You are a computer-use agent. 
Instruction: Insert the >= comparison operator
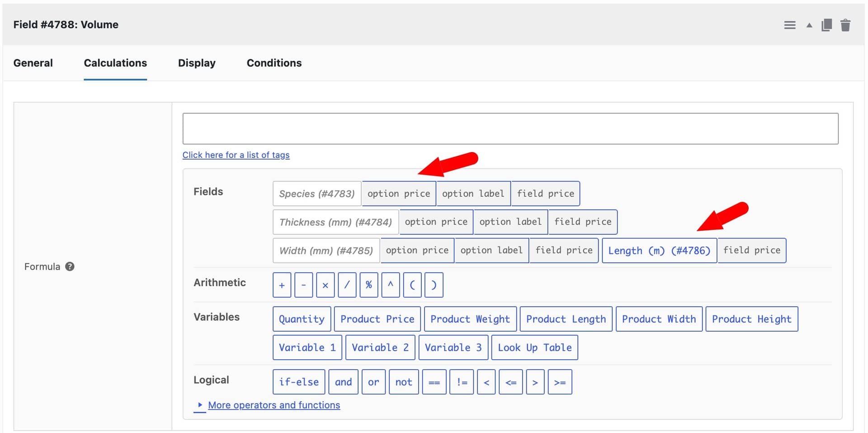[x=560, y=382]
